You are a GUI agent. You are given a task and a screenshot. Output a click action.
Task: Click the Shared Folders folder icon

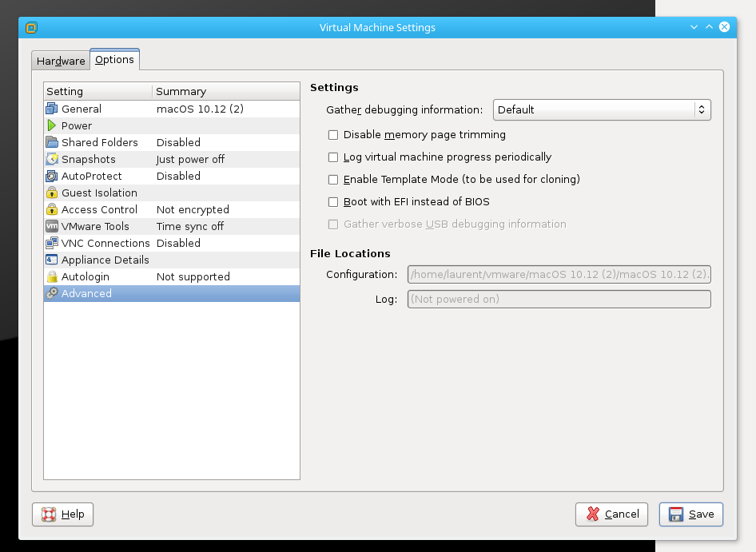[52, 142]
